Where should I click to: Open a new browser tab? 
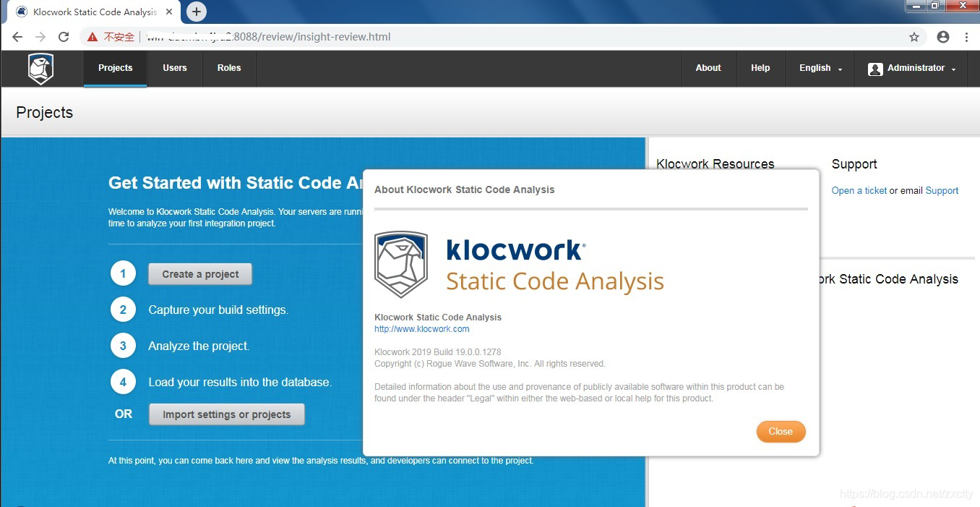coord(196,12)
